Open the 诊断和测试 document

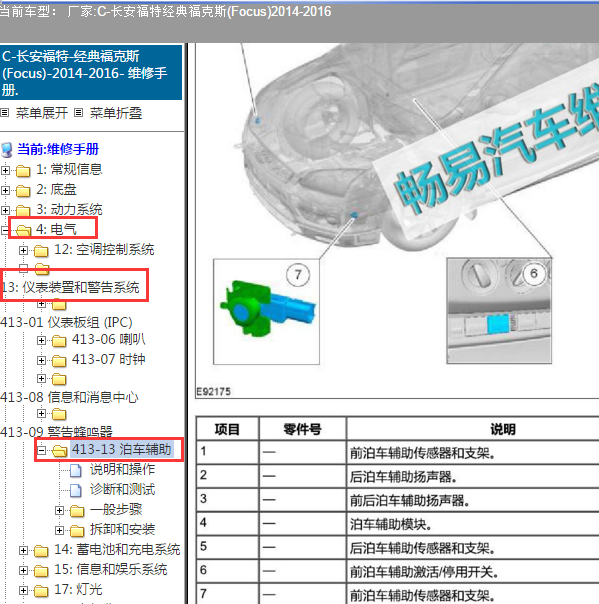click(x=122, y=489)
